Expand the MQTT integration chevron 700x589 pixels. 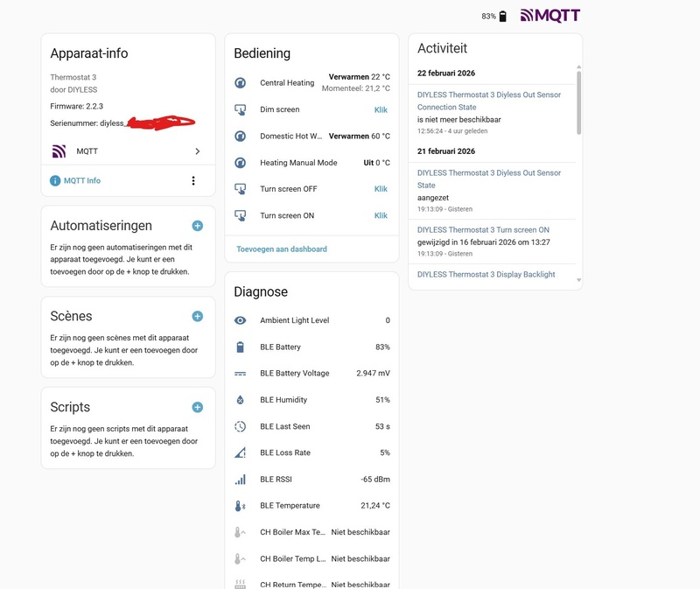click(x=197, y=151)
